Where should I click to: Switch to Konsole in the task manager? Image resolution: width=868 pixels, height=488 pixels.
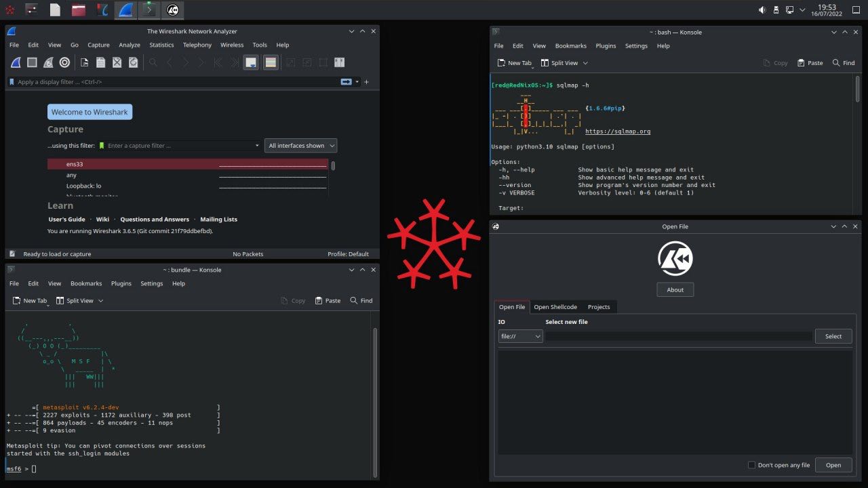tap(149, 9)
